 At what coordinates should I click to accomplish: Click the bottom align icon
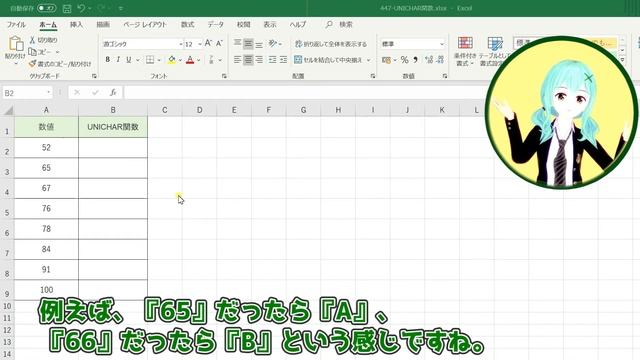259,43
